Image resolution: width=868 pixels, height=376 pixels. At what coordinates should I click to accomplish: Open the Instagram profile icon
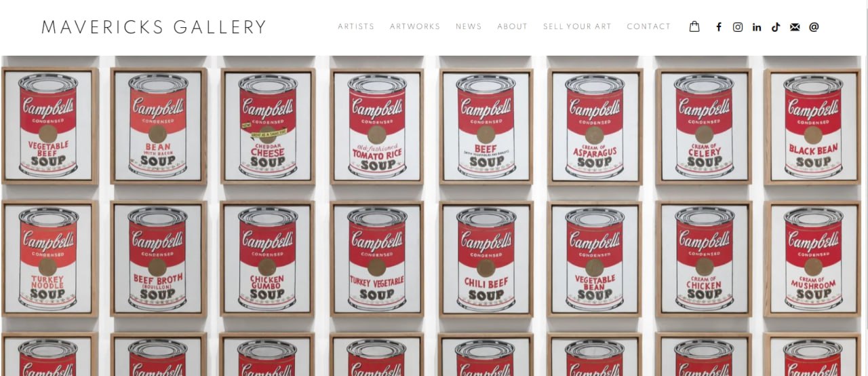(x=738, y=27)
